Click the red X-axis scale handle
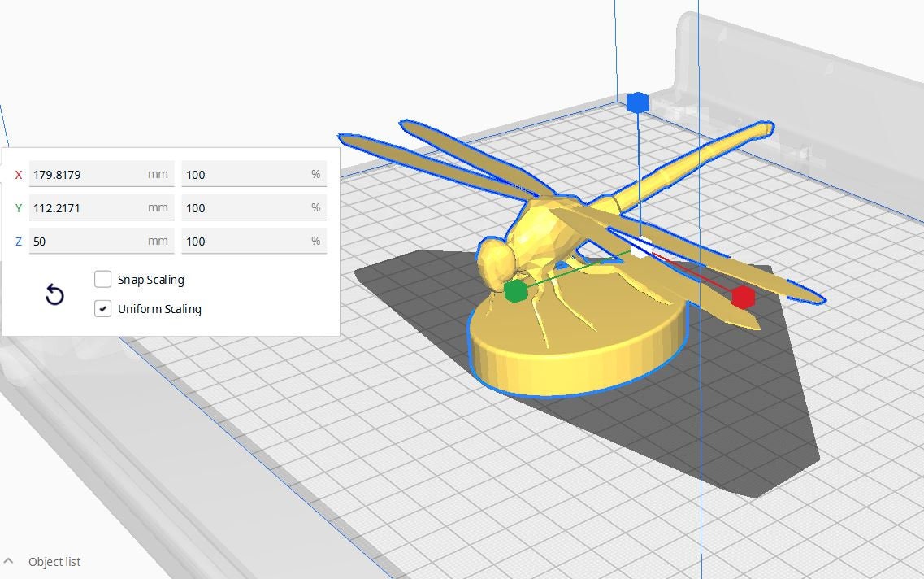 pos(743,297)
